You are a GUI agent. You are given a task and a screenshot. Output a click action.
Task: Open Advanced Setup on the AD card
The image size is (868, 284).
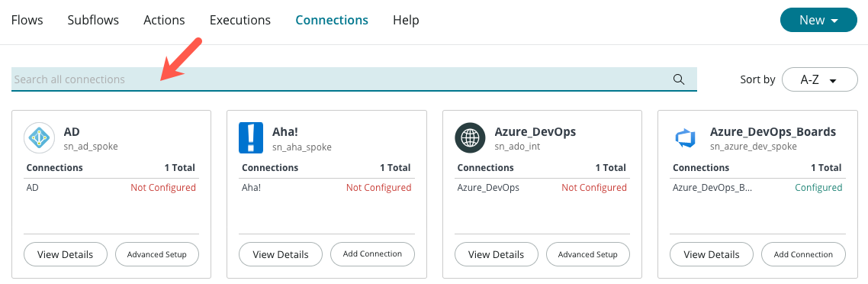click(x=156, y=255)
